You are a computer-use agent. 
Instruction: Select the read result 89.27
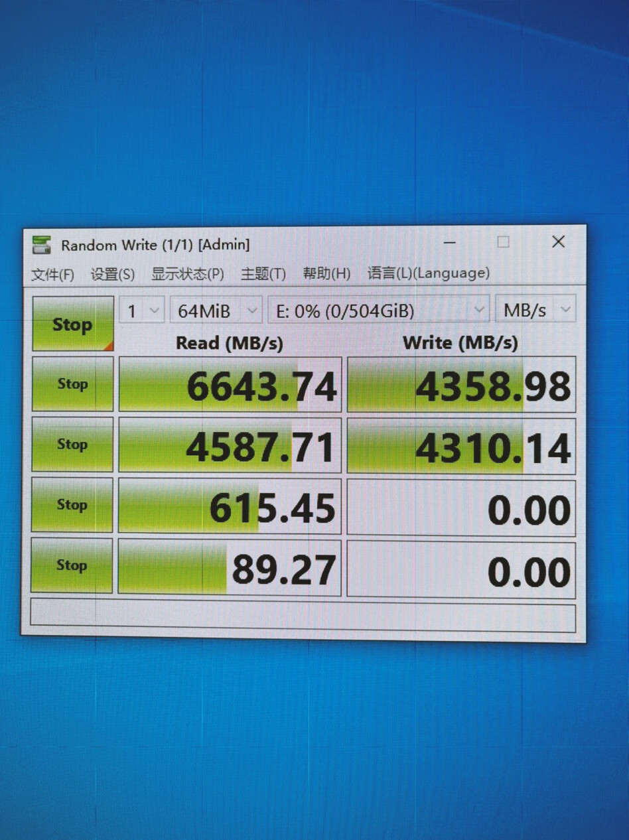point(230,568)
